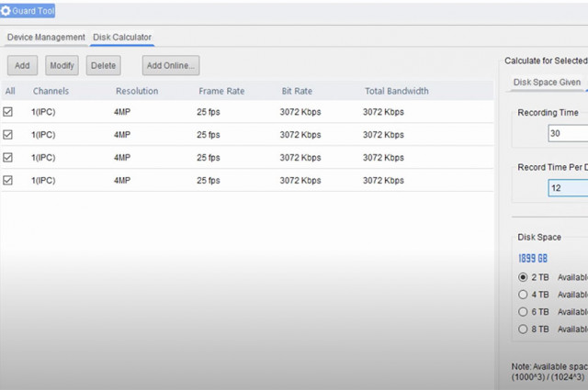Select the 6 TB disk option
Image resolution: width=588 pixels, height=390 pixels.
click(x=523, y=312)
